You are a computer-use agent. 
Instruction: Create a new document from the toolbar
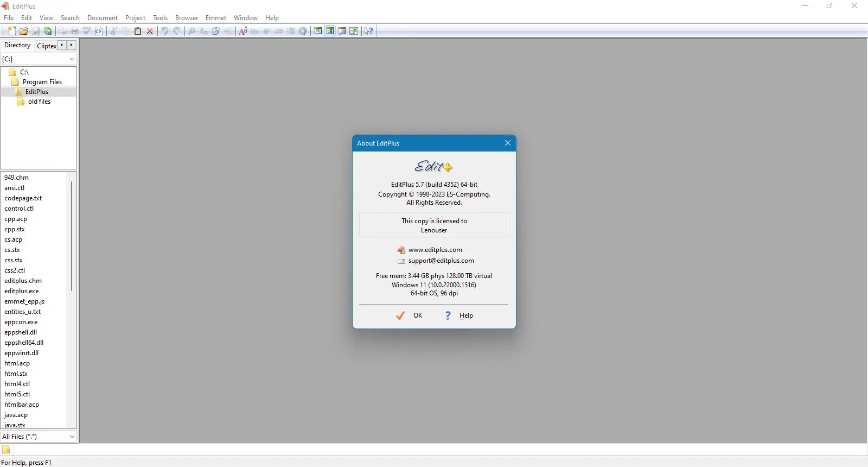pos(12,31)
